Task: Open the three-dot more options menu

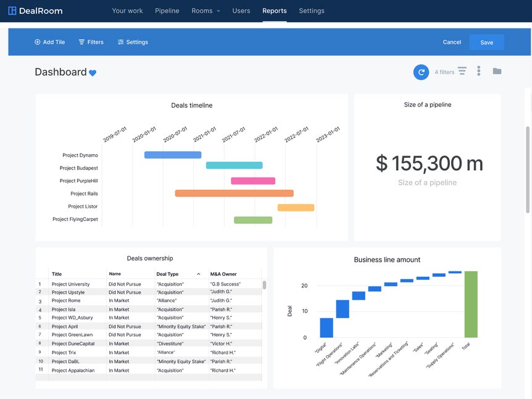Action: [x=479, y=71]
